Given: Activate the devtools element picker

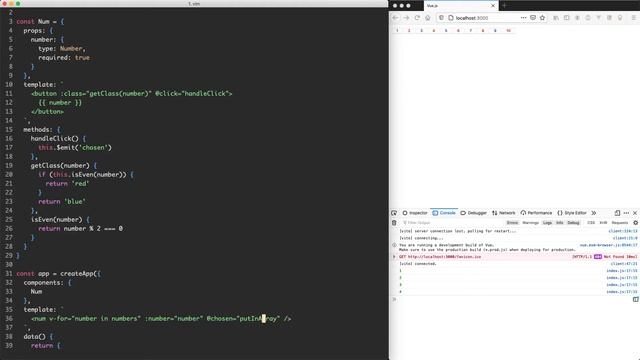Looking at the screenshot, I should pos(394,213).
